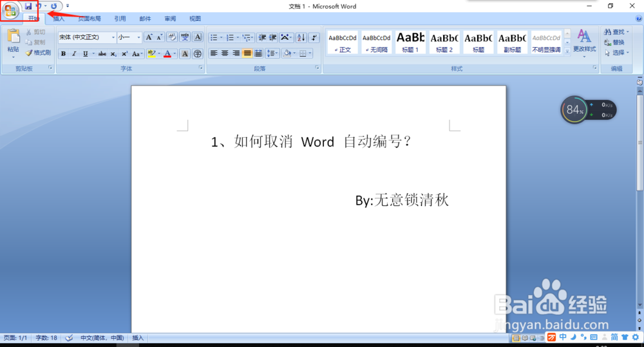Screen dimensions: 644x347
Task: Apply the 无间隔 (No Spacing) style
Action: click(x=376, y=42)
